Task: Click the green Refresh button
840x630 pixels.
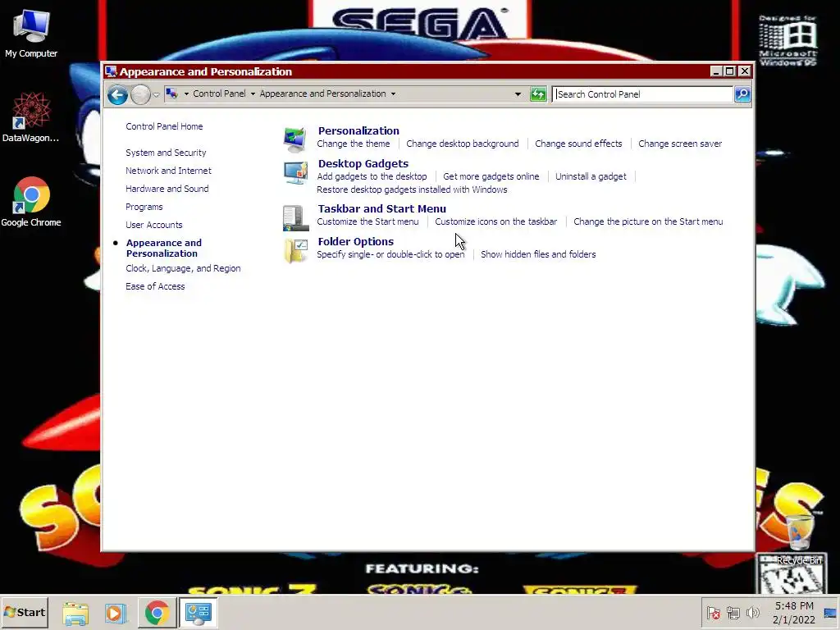Action: pos(538,94)
